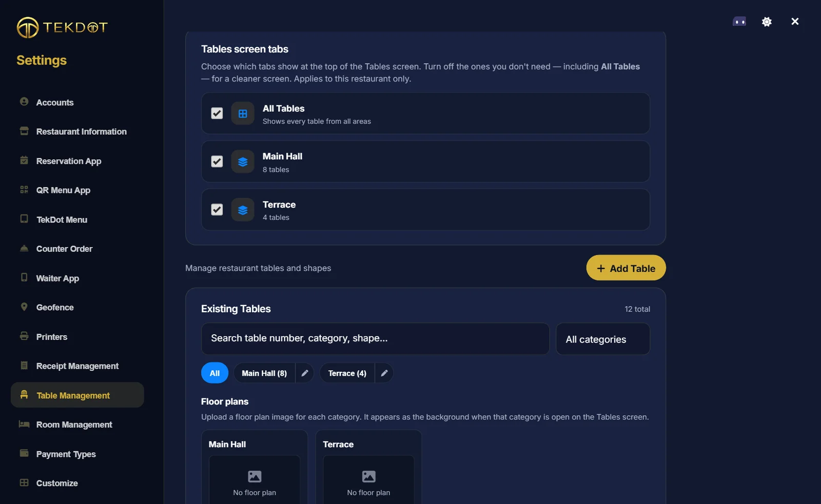Click the Room Management bed icon
Screen dimensions: 821x504
24,424
